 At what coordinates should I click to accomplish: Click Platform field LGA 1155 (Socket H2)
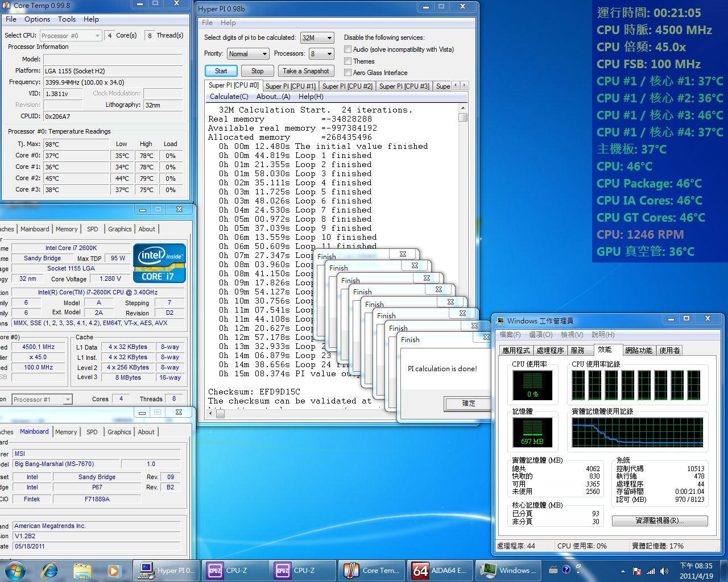click(x=113, y=71)
